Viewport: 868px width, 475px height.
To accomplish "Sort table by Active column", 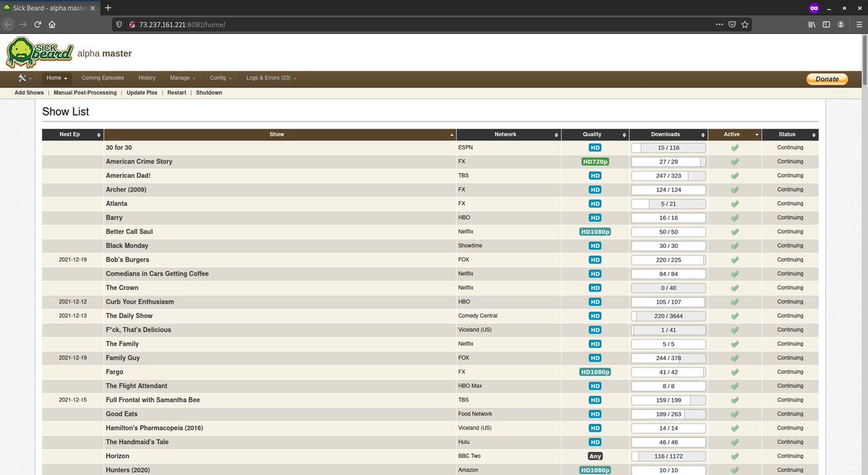I will point(735,134).
